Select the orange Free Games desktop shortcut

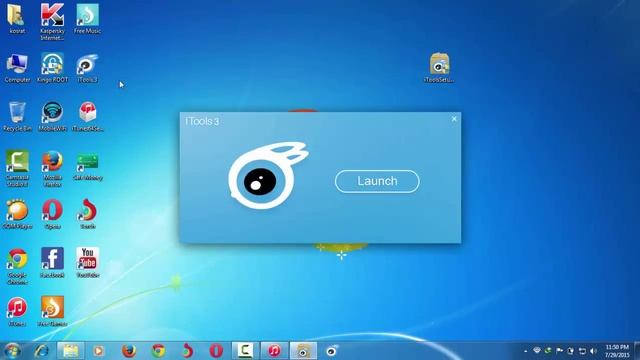(x=52, y=311)
